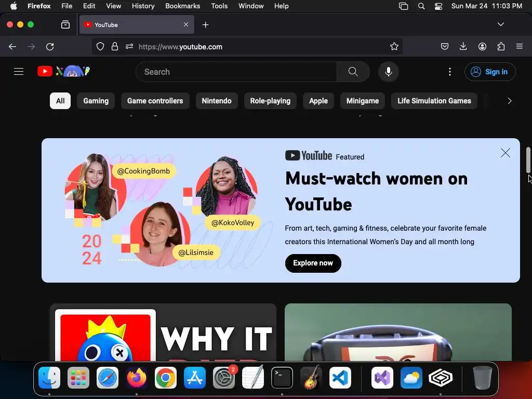Open the Help menu

coord(281,6)
